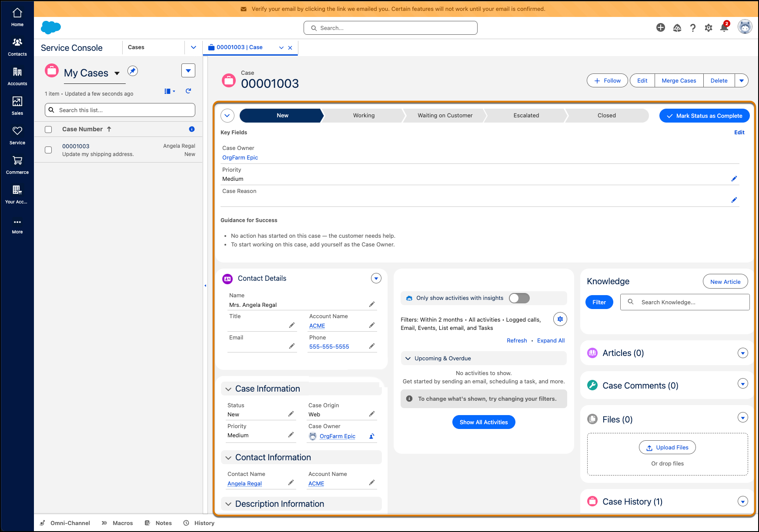Open Commerce cart icon in sidebar
The image size is (759, 532).
coord(17,165)
